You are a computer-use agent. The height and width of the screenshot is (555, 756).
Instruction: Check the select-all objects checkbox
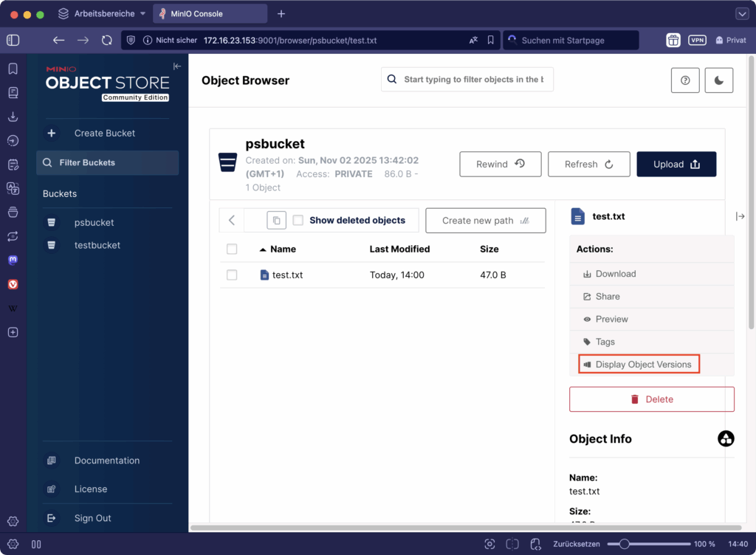point(232,249)
